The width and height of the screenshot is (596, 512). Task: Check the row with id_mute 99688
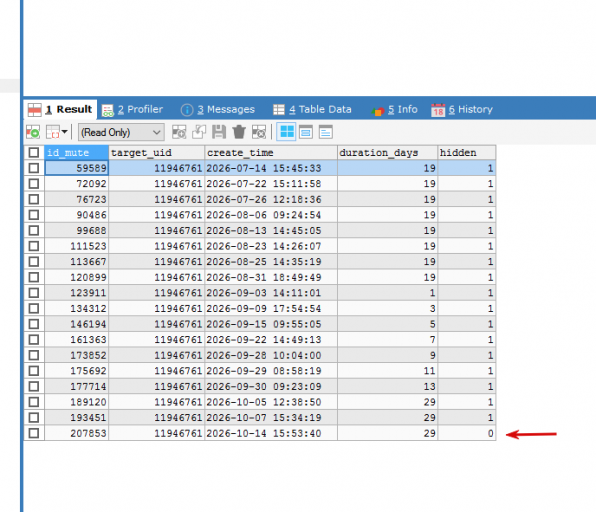tap(34, 230)
